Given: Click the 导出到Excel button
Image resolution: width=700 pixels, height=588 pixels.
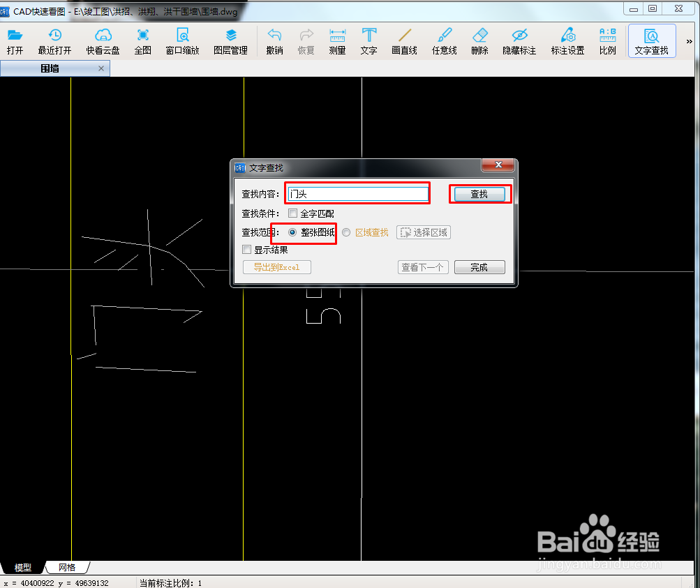Looking at the screenshot, I should click(277, 267).
